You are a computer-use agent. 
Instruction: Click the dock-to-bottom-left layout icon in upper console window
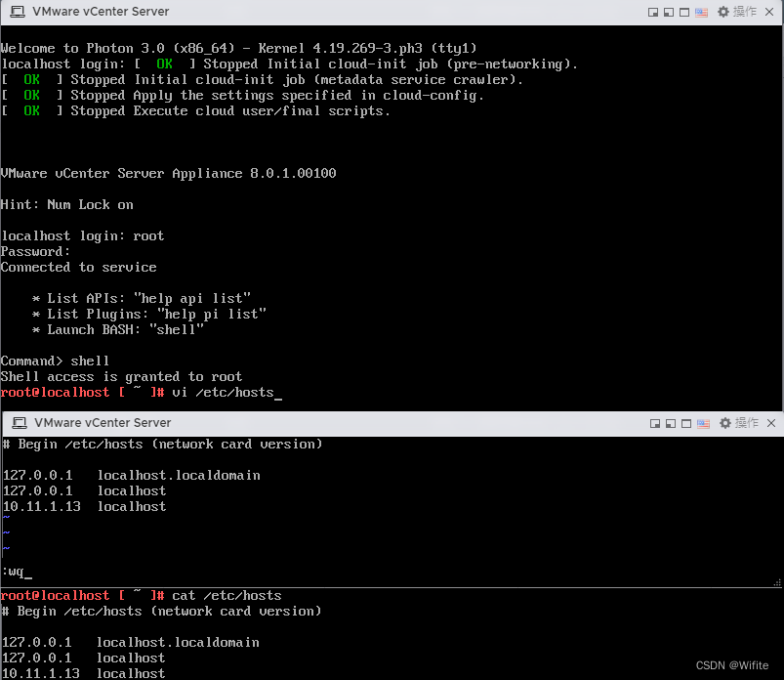(x=669, y=12)
